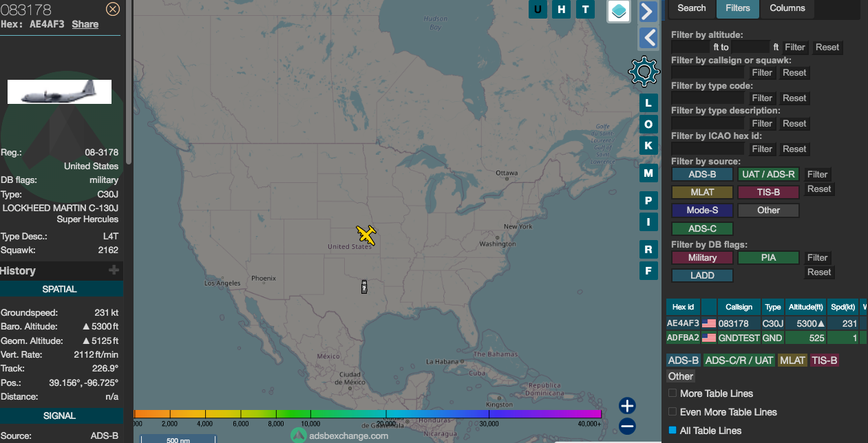This screenshot has height=443, width=868.
Task: Toggle the L map button
Action: pyautogui.click(x=648, y=103)
